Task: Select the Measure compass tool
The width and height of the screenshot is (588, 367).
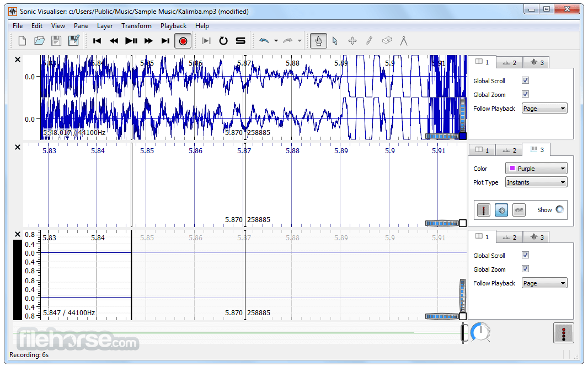Action: (404, 41)
